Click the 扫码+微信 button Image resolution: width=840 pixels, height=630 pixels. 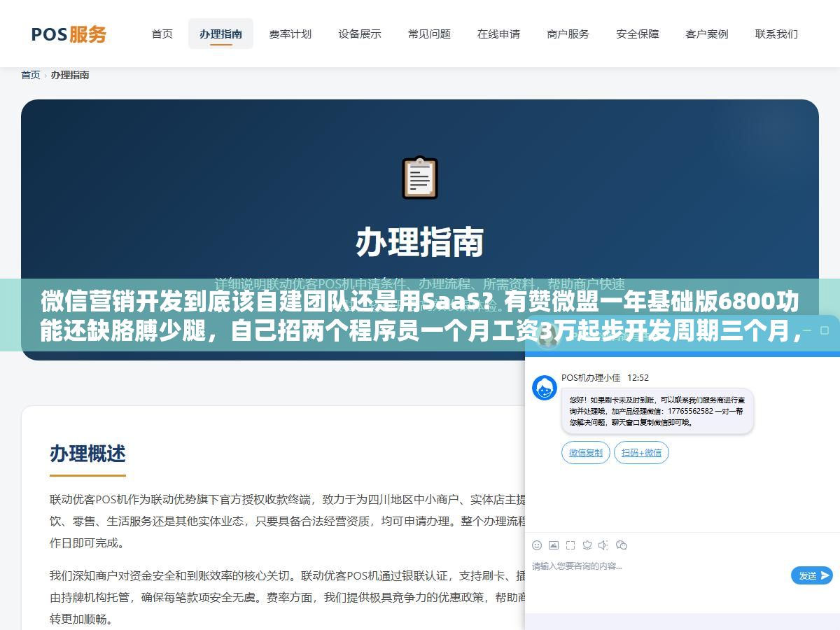(642, 453)
